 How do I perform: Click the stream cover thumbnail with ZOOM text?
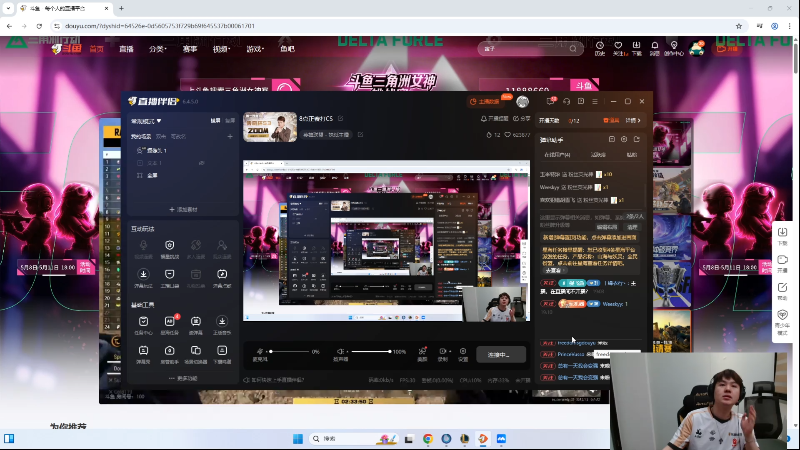click(270, 127)
